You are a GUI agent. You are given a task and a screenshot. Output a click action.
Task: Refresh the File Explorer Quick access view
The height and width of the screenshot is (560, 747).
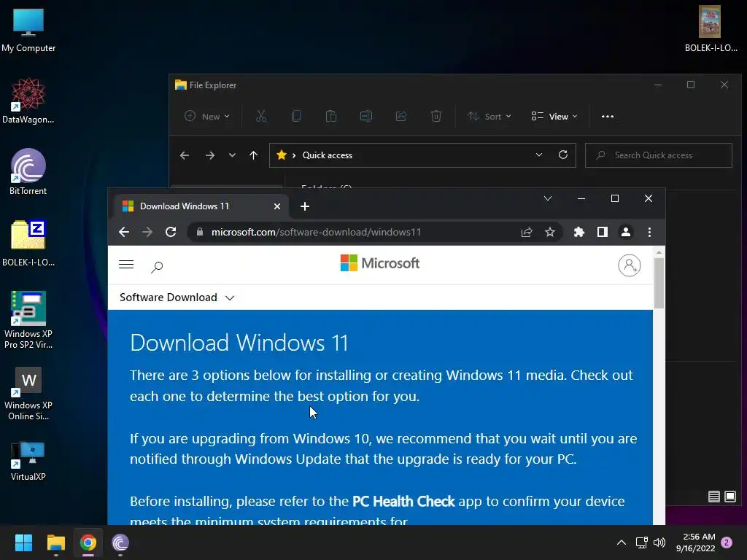(563, 155)
